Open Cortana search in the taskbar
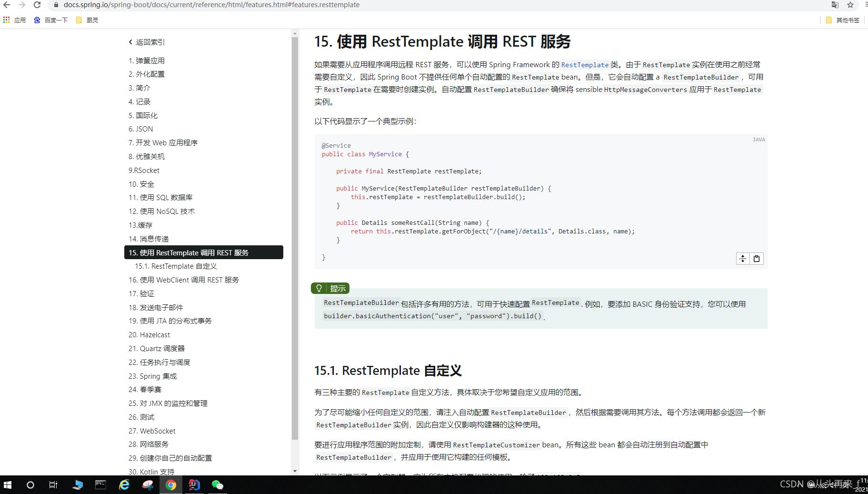868x494 pixels. point(30,484)
